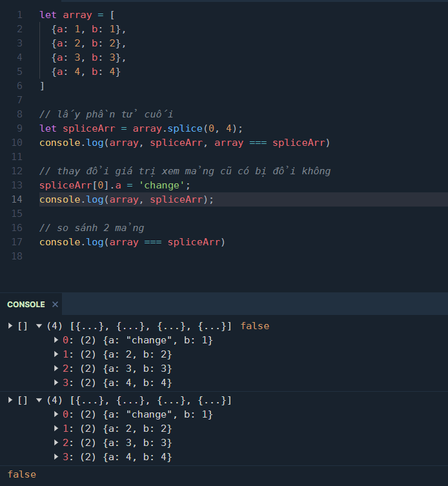This screenshot has height=486, width=448.
Task: Click line number 17 in the gutter
Action: click(17, 242)
